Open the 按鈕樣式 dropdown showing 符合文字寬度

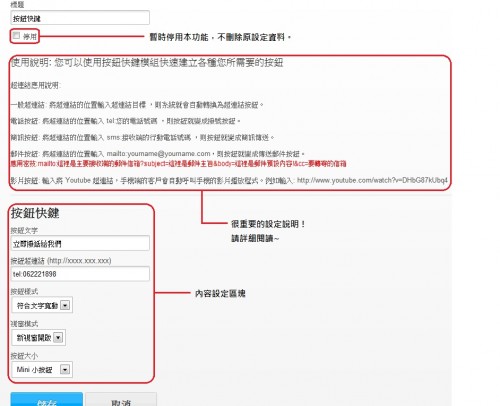(42, 305)
